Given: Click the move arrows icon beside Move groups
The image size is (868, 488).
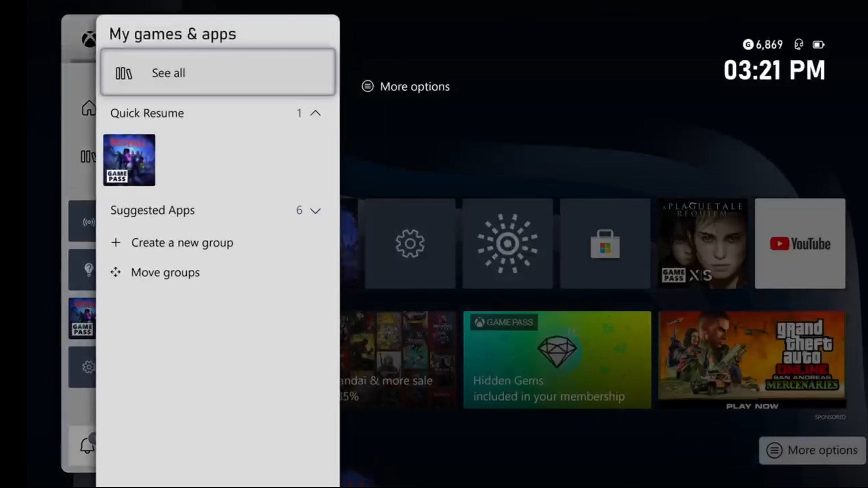Looking at the screenshot, I should [x=116, y=272].
